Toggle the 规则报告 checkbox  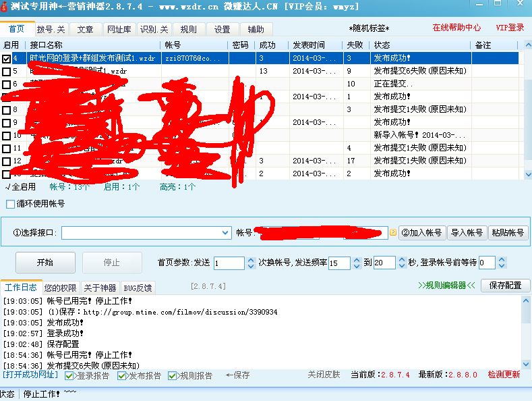(172, 376)
